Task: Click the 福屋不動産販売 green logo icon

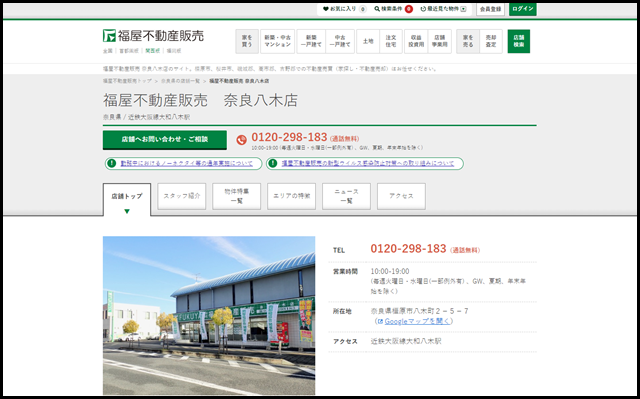Action: click(109, 35)
